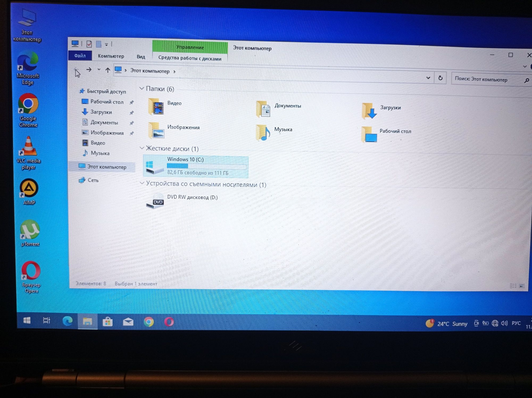Switch input language via РУС indicator
Image resolution: width=532 pixels, height=398 pixels.
516,323
